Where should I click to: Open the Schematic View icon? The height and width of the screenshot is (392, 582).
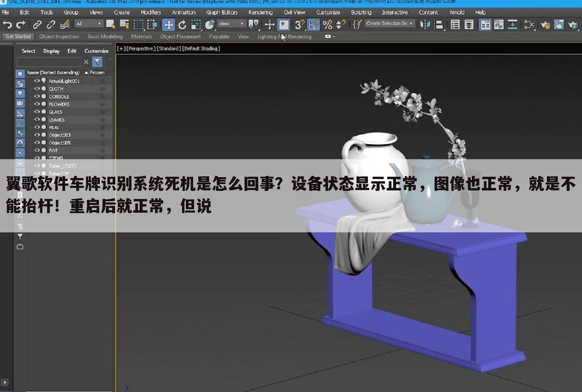click(x=513, y=25)
